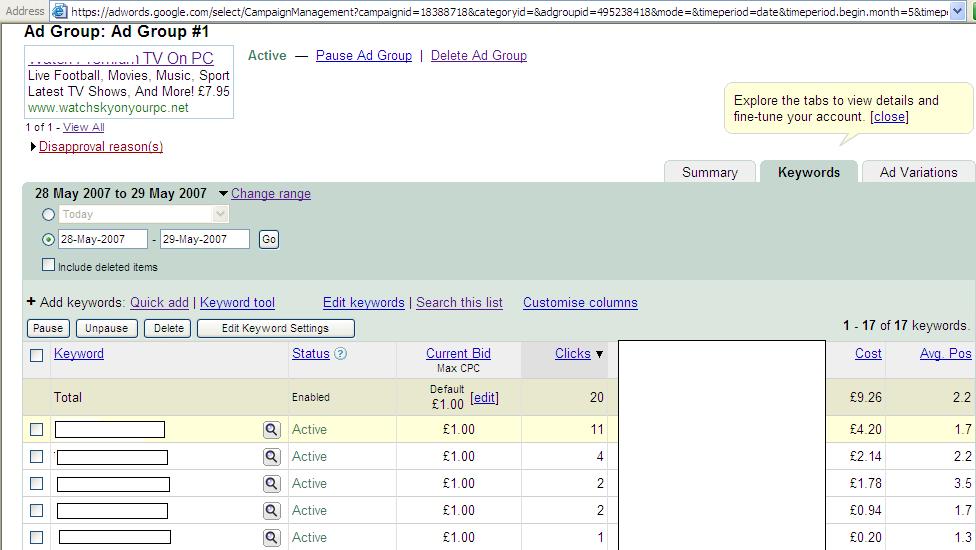Click the Go button for date range
The width and height of the screenshot is (976, 550).
click(269, 240)
